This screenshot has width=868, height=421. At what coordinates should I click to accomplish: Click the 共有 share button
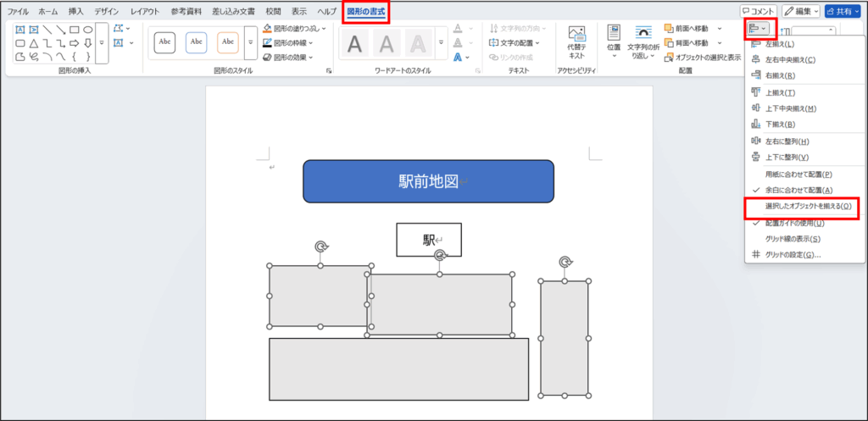[844, 11]
